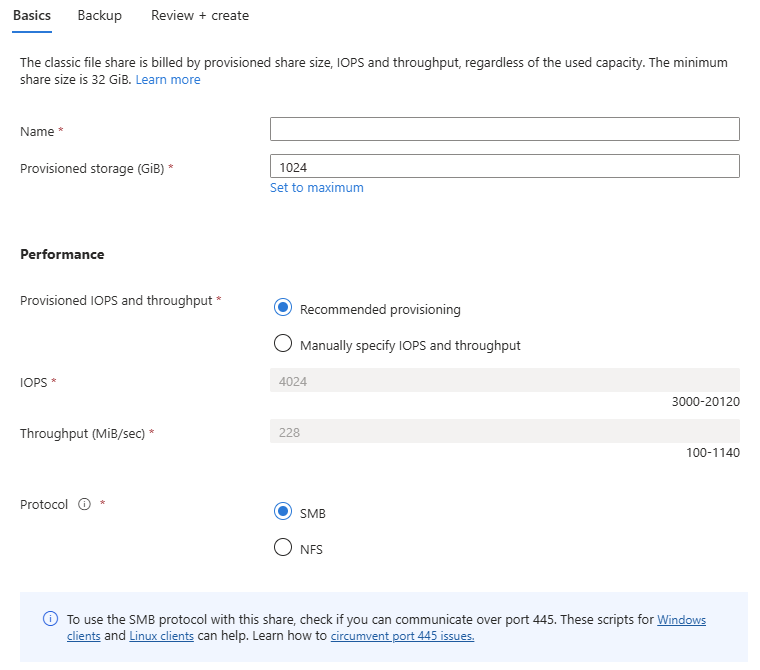Click the 100-1140 throughput range text
The image size is (760, 670).
click(712, 453)
